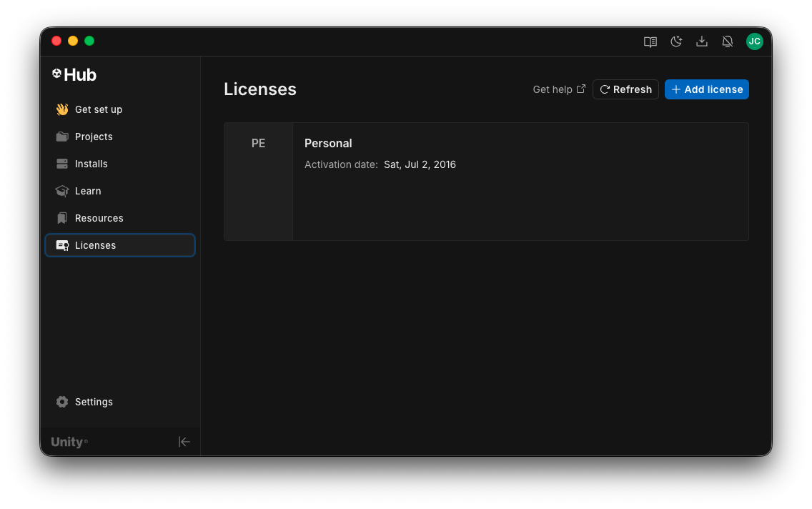Click the PE license badge
The image size is (812, 509).
click(x=258, y=144)
